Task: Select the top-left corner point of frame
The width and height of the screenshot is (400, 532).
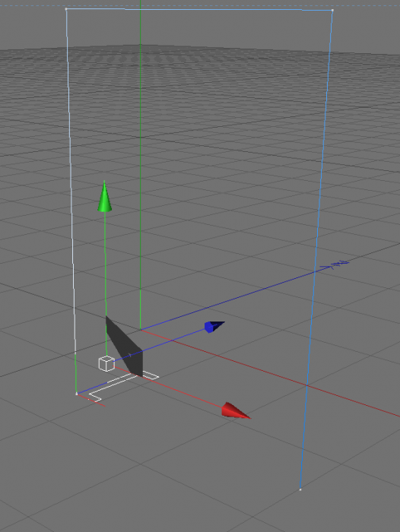Action: pyautogui.click(x=66, y=9)
